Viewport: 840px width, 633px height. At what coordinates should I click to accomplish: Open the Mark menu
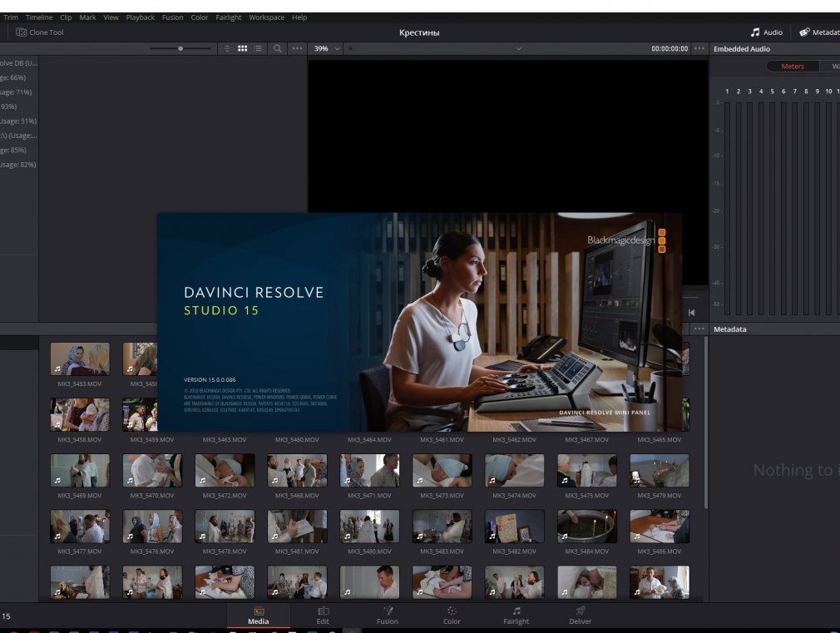[x=87, y=17]
